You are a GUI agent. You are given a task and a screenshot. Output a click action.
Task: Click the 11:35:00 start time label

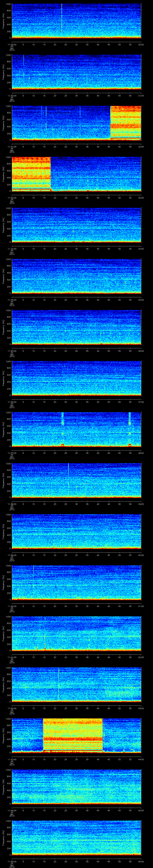[12, 351]
